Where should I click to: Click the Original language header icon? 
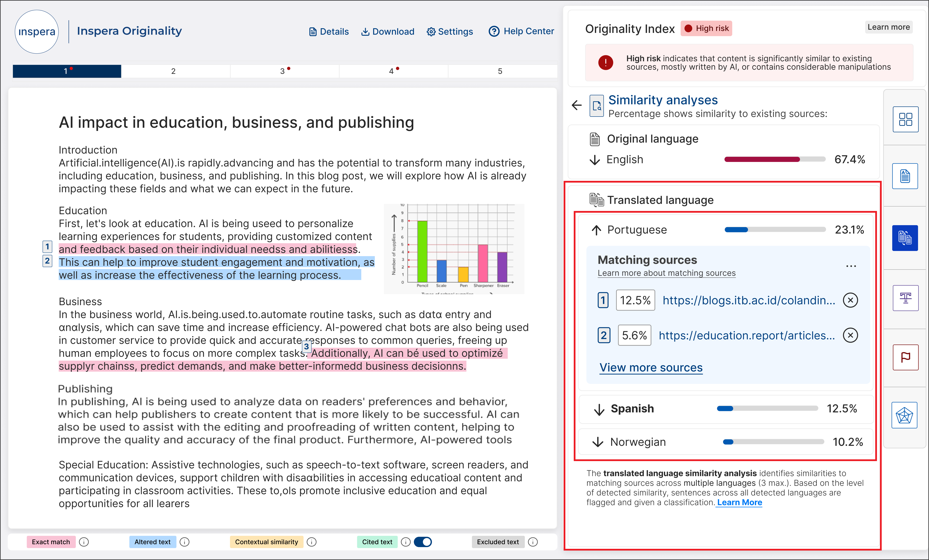[595, 139]
